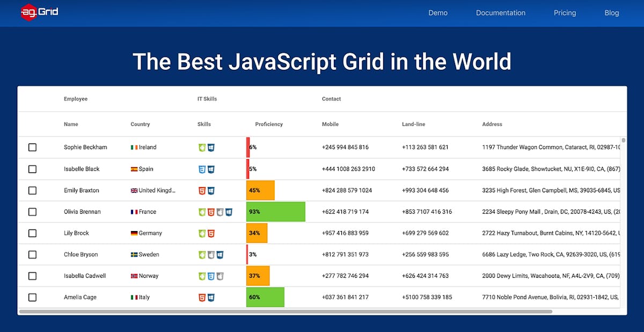Click Olivia Brennan's 93% proficiency bar
This screenshot has height=332, width=644.
coord(275,212)
